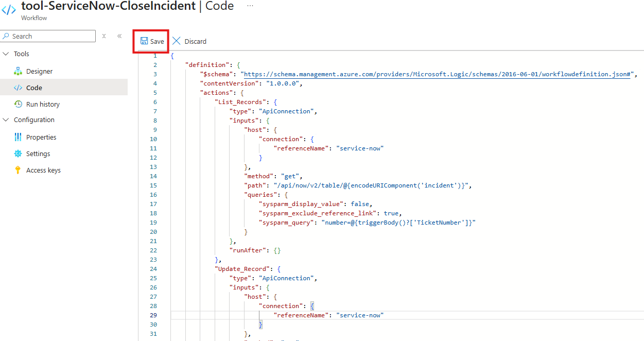Click the Save floppy disk icon

tap(144, 41)
